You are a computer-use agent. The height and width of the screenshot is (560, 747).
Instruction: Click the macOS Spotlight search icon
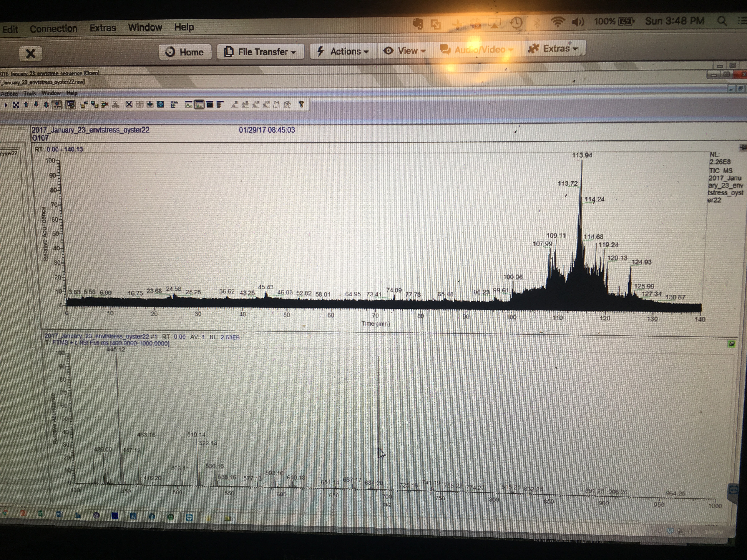click(x=722, y=21)
